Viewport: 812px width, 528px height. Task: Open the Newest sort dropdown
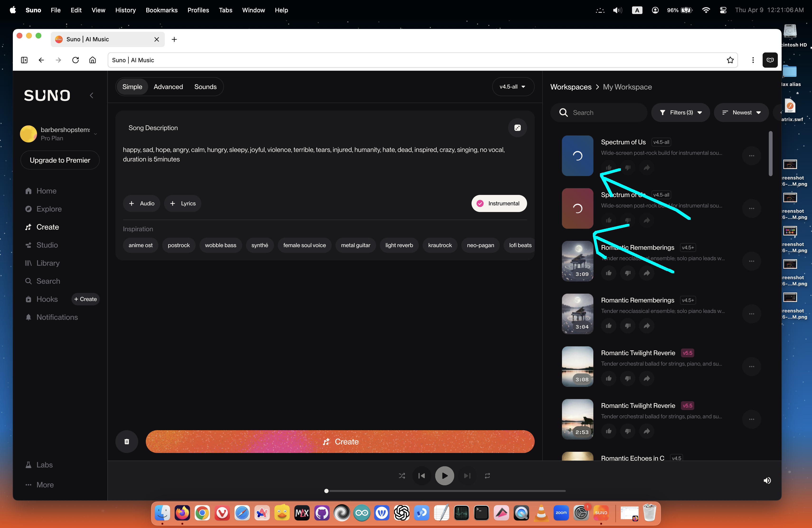point(741,113)
